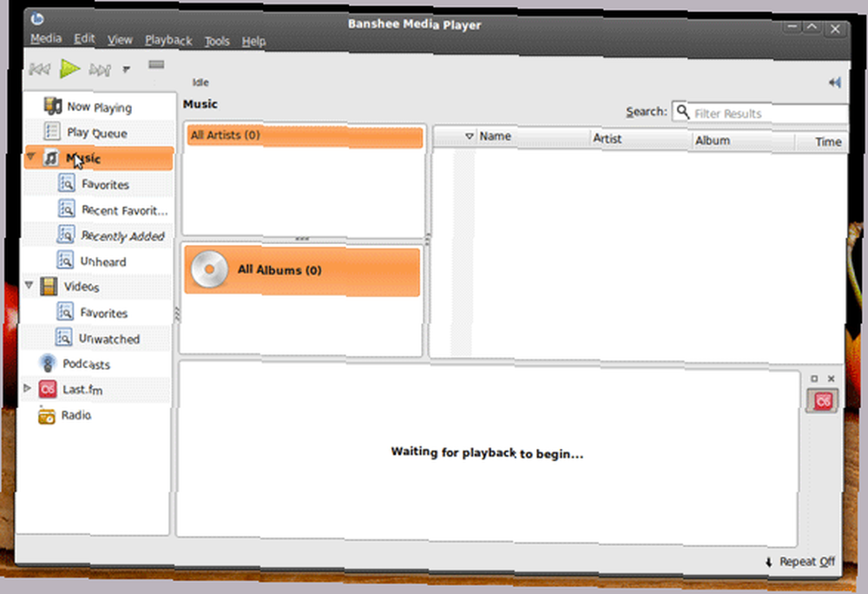Click the Now Playing icon
This screenshot has height=594, width=868.
click(53, 105)
